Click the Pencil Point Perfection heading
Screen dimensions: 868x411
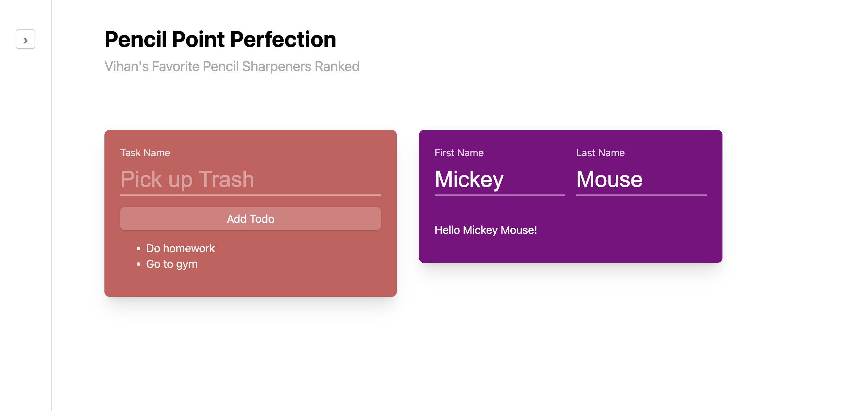coord(220,39)
